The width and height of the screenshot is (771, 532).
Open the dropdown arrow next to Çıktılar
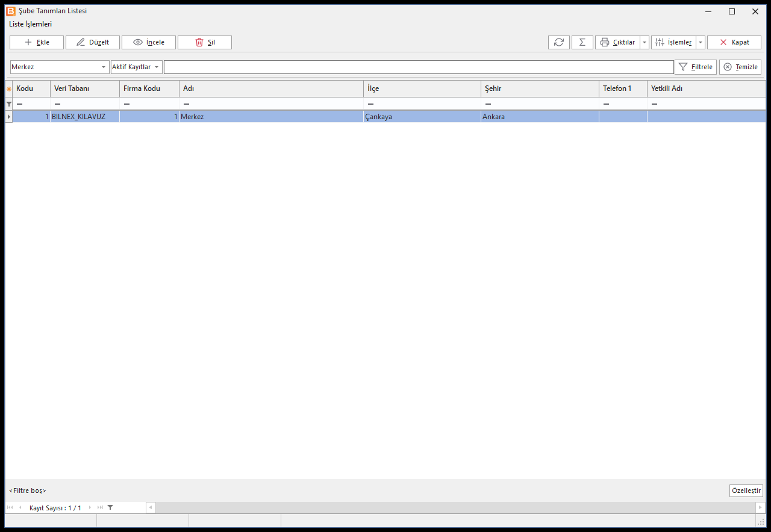point(645,42)
